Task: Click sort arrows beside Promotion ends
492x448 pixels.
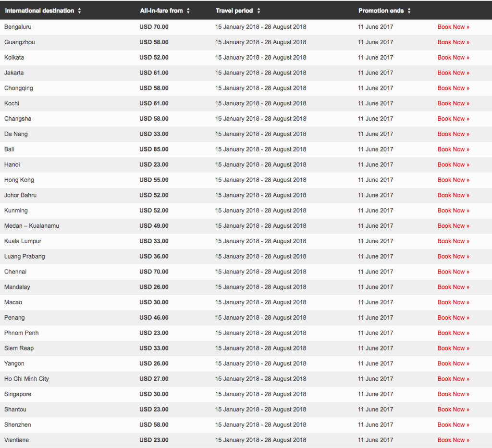Action: [x=409, y=11]
